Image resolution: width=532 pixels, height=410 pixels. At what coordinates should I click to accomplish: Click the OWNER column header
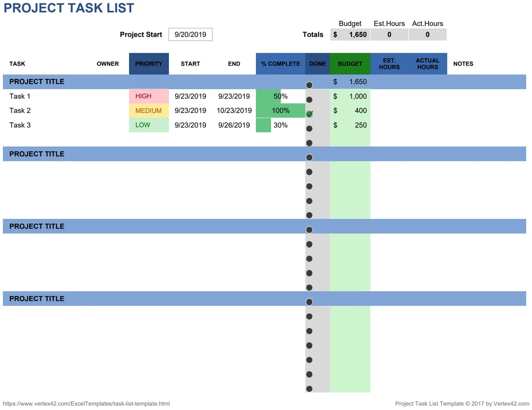pos(108,64)
